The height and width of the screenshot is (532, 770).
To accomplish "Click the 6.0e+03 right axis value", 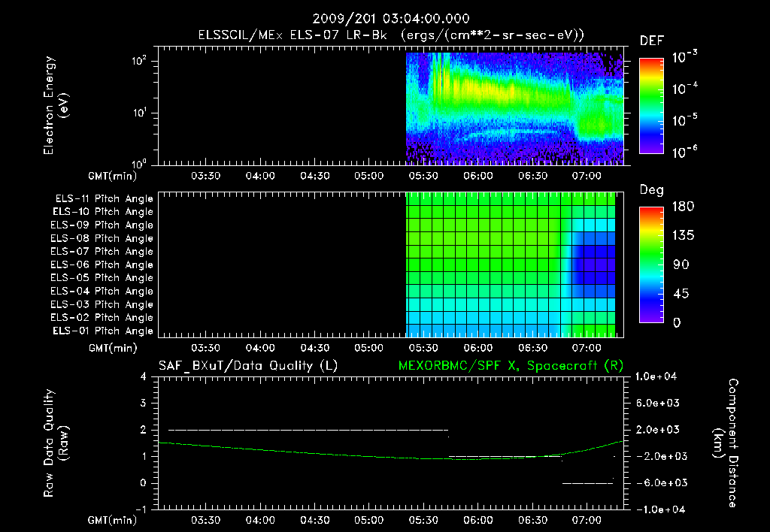I will click(x=658, y=403).
